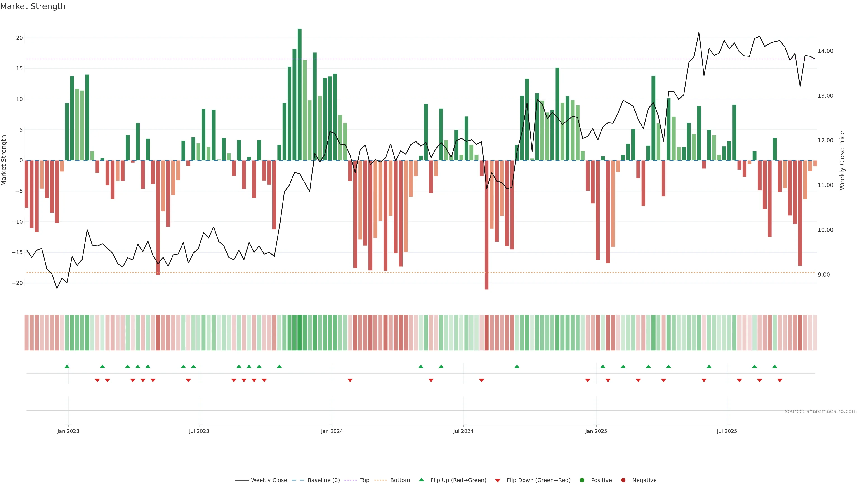Click the last red flip-down triangle marker

pos(780,380)
